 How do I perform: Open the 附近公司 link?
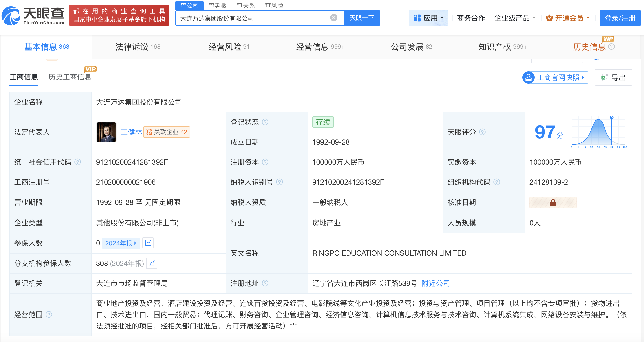pos(435,283)
